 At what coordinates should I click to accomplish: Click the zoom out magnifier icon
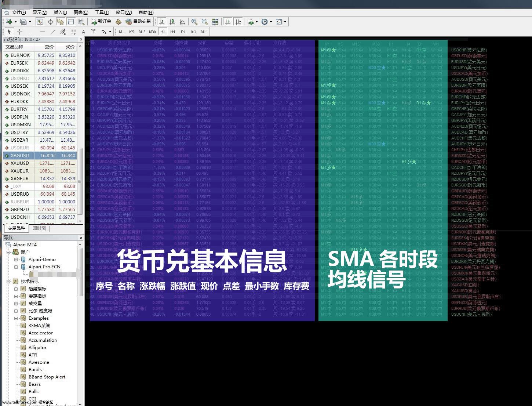pos(205,22)
